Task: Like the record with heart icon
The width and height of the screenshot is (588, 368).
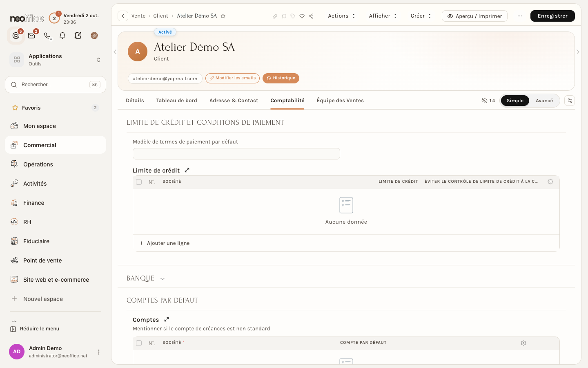Action: [x=302, y=16]
